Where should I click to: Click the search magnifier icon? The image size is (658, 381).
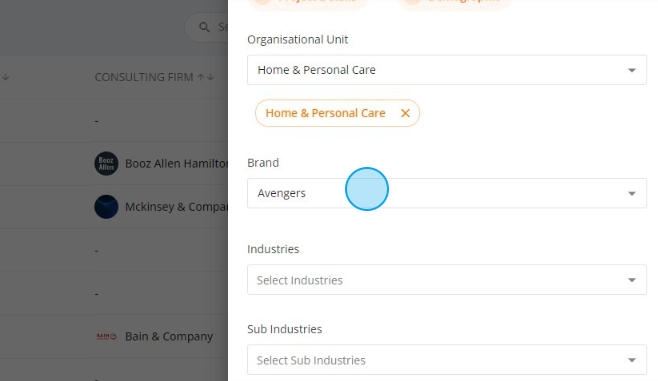pyautogui.click(x=204, y=27)
